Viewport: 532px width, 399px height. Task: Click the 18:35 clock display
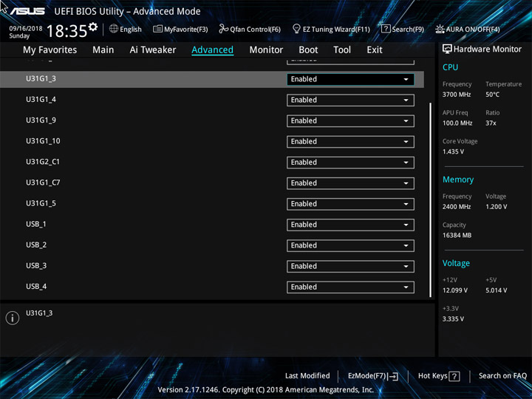(x=66, y=31)
